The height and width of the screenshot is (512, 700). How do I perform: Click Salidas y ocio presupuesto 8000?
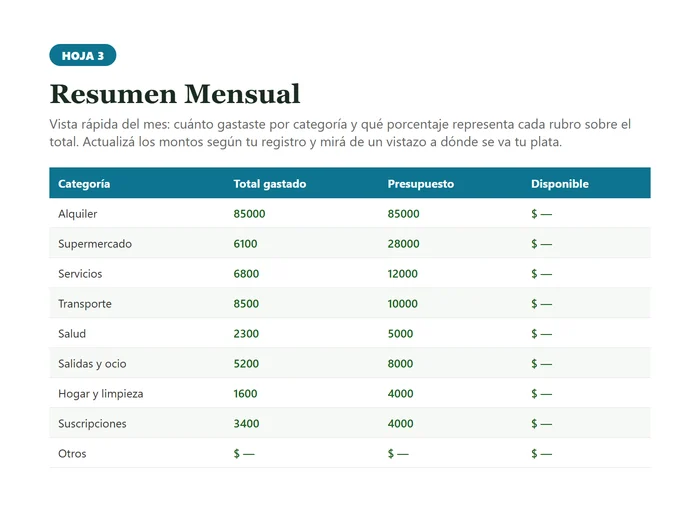click(400, 363)
